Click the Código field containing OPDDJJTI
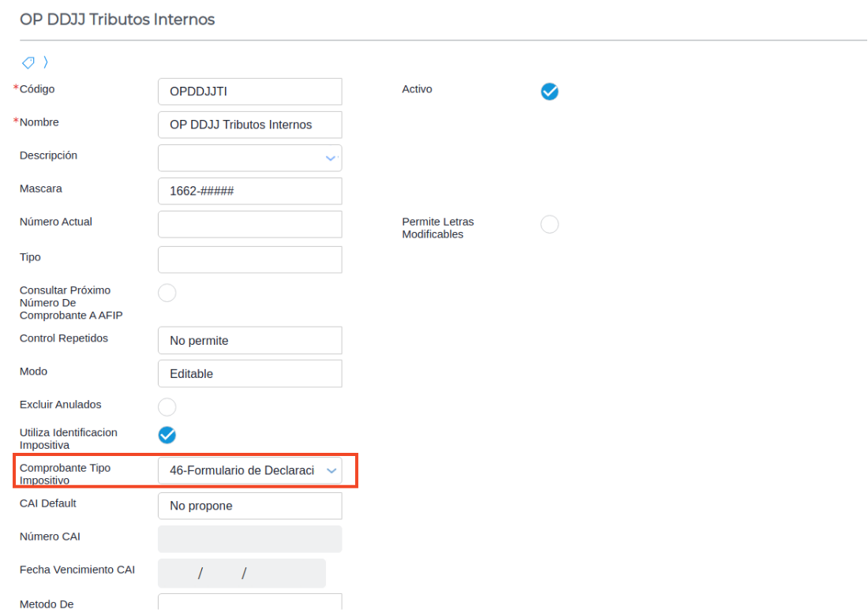Screen dimensions: 868x613 click(x=249, y=92)
